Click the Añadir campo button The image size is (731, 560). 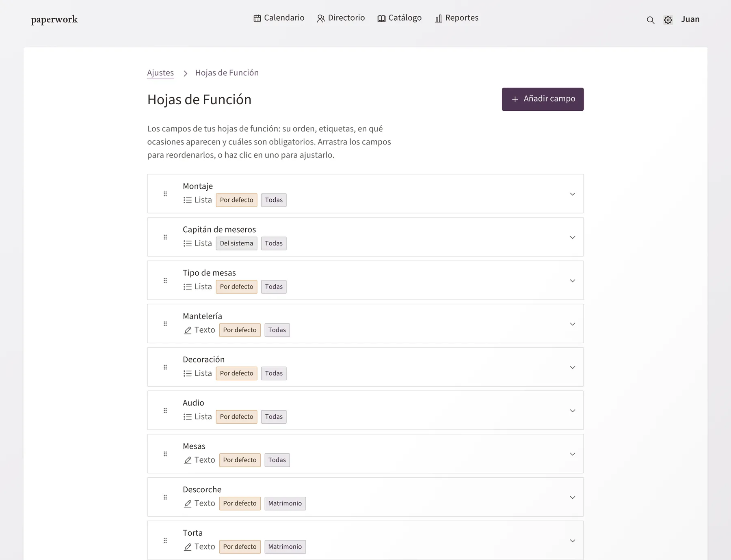point(543,99)
